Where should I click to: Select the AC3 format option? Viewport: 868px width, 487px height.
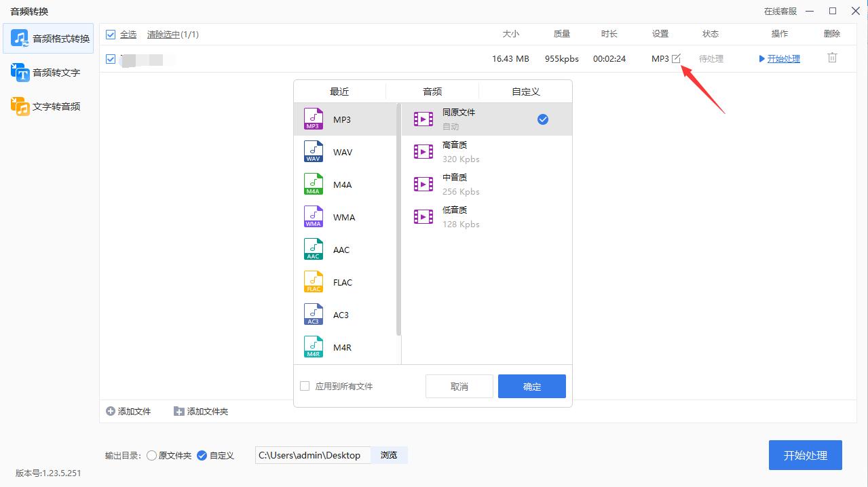[x=343, y=314]
